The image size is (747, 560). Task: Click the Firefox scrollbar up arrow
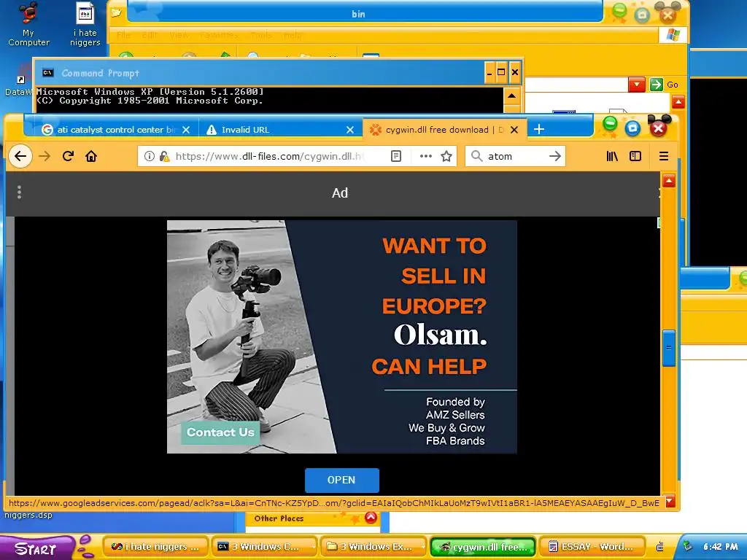pos(669,181)
